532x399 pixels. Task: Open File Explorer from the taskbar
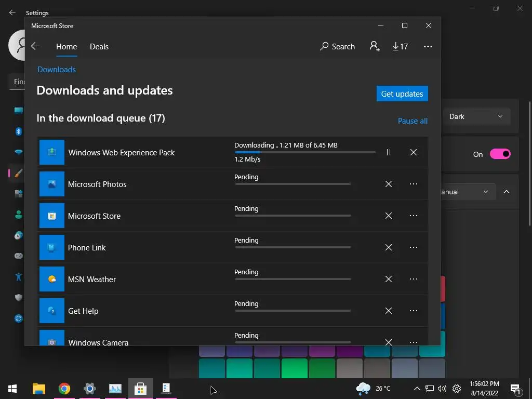39,389
